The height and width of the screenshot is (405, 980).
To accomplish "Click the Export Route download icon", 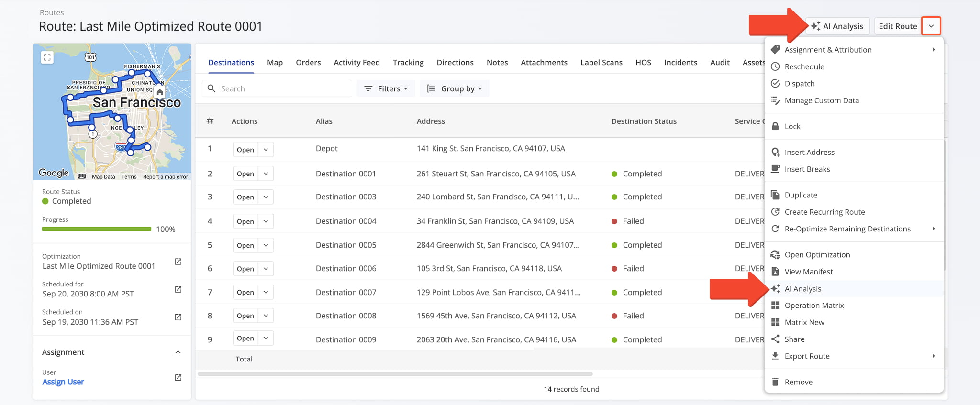I will click(775, 356).
